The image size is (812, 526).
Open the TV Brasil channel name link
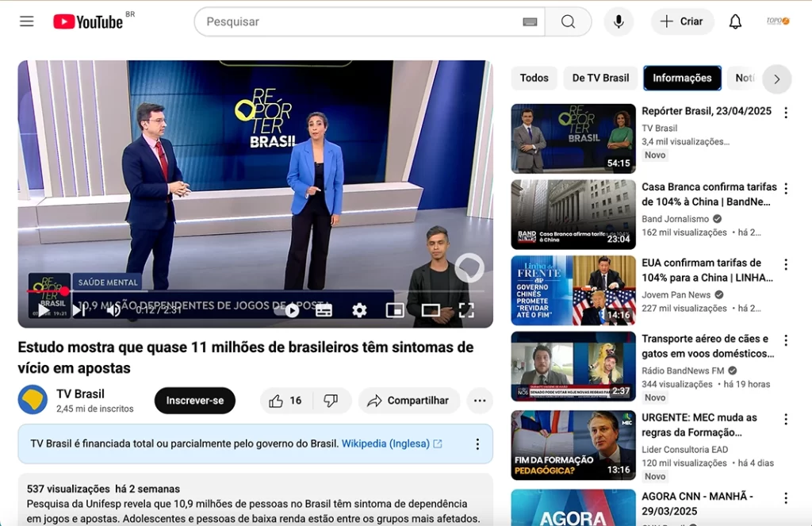(x=80, y=394)
